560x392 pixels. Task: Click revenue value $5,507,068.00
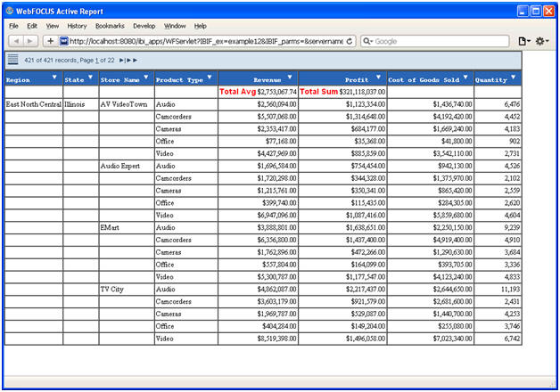pos(276,117)
